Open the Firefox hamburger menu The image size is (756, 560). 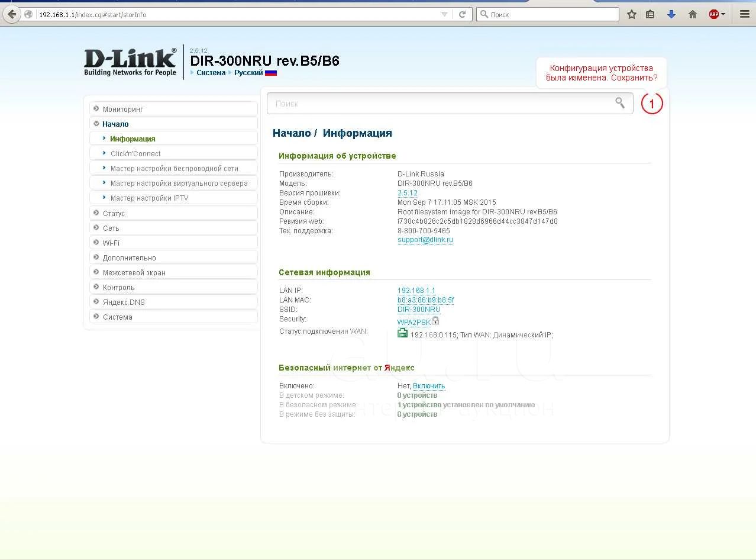coord(745,14)
